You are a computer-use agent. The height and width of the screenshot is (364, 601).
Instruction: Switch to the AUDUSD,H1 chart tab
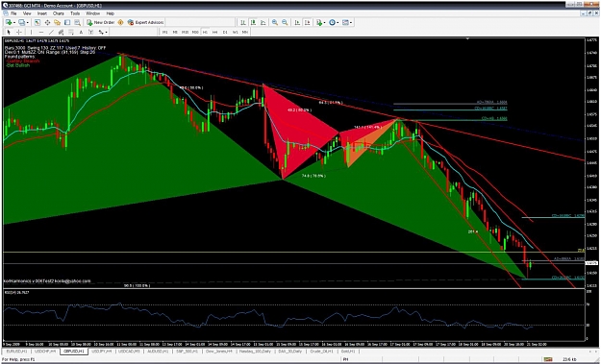tap(158, 351)
